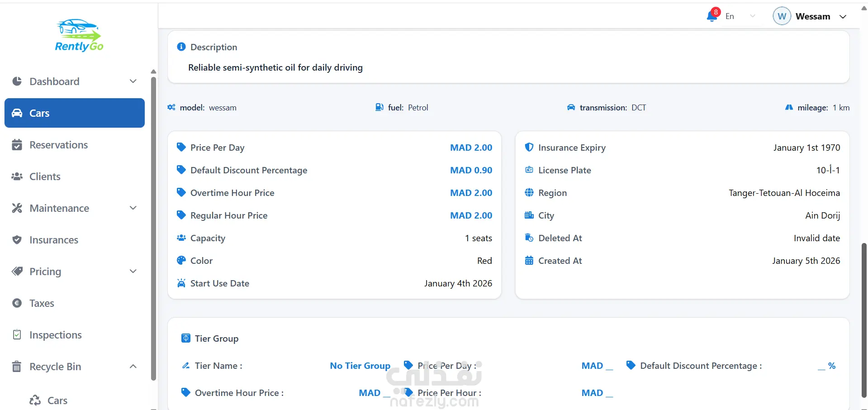
Task: Click the Created At calendar icon
Action: pos(529,261)
